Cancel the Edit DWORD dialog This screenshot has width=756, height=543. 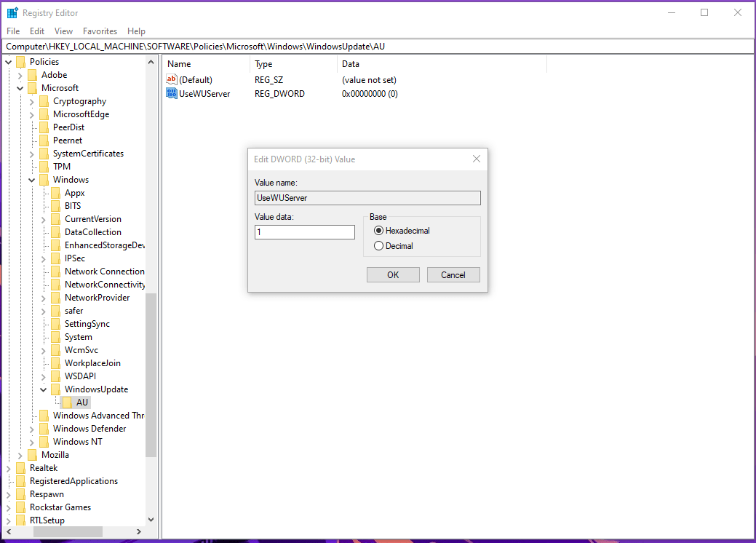[453, 275]
